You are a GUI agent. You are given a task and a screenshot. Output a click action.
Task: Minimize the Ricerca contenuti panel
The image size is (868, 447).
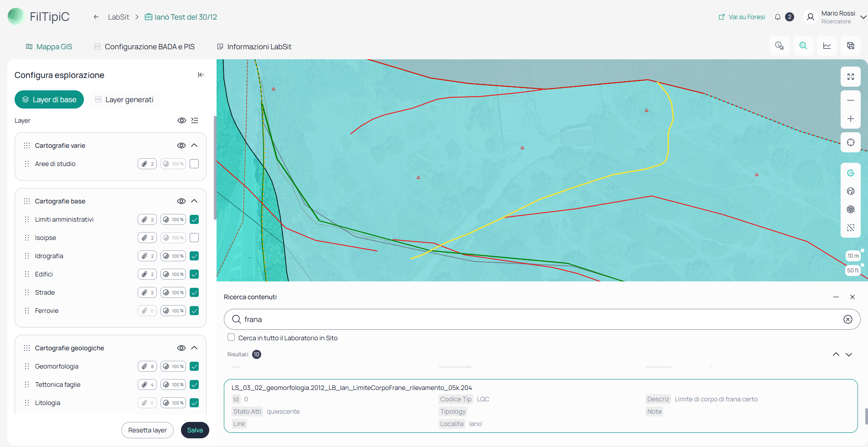pyautogui.click(x=836, y=297)
